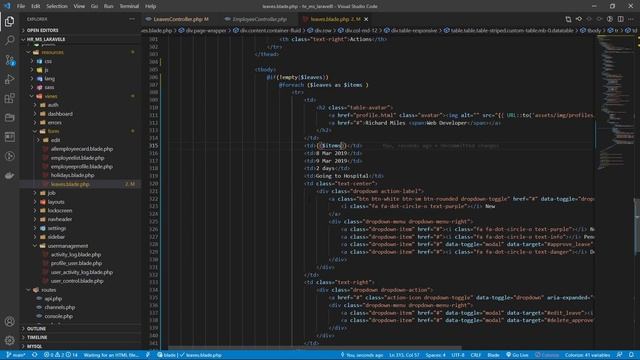Open the errors and warnings count in status bar

[60, 355]
